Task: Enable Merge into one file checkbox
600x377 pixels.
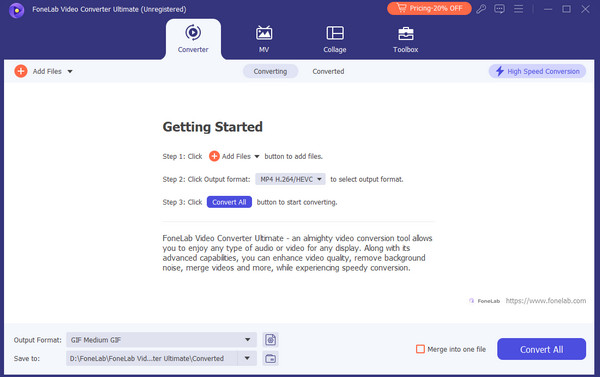Action: click(x=420, y=349)
